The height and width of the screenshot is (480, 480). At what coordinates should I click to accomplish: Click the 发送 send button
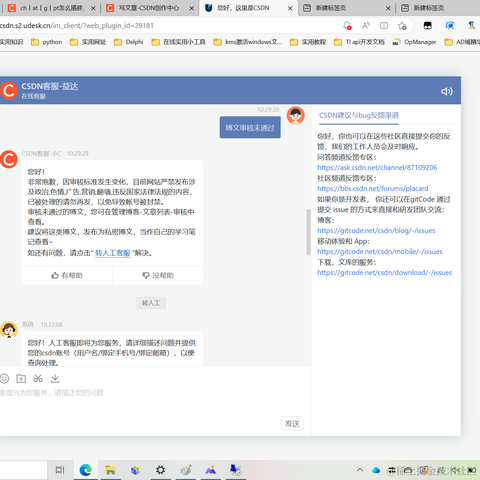[292, 423]
